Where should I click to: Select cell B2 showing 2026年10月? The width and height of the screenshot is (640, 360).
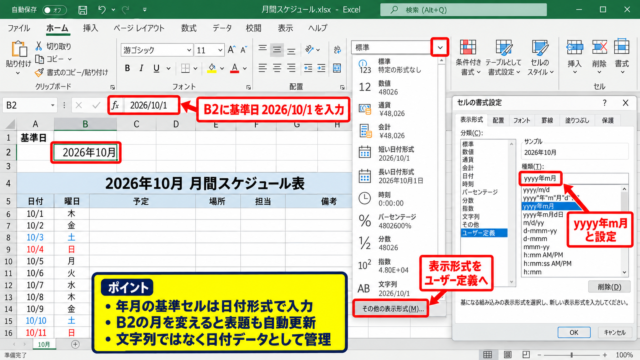click(85, 152)
